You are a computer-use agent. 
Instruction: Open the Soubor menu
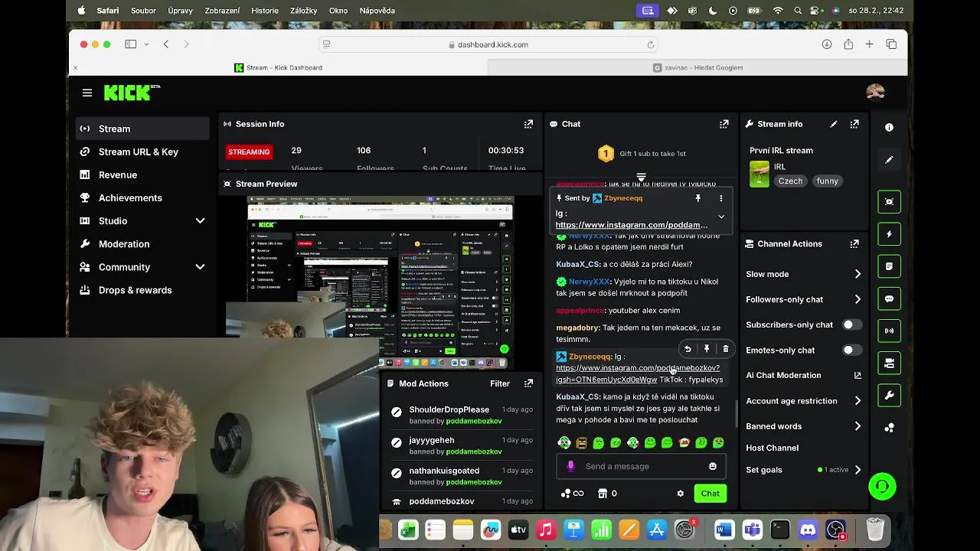(143, 11)
